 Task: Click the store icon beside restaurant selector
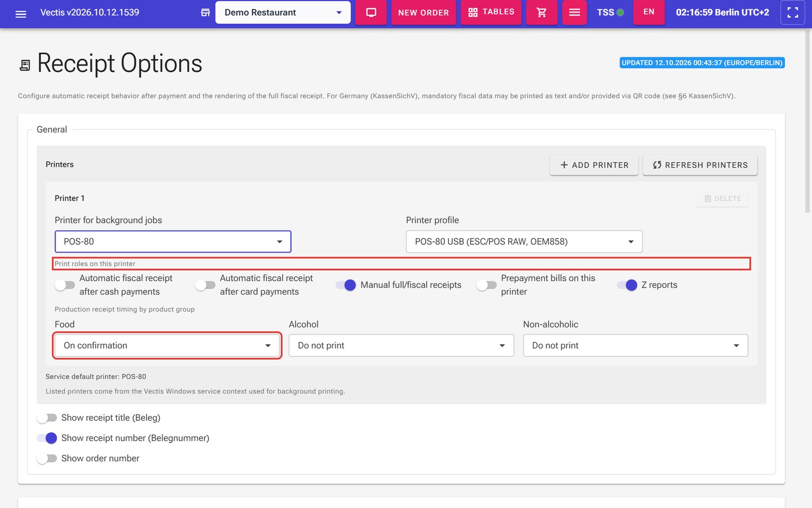pyautogui.click(x=205, y=12)
